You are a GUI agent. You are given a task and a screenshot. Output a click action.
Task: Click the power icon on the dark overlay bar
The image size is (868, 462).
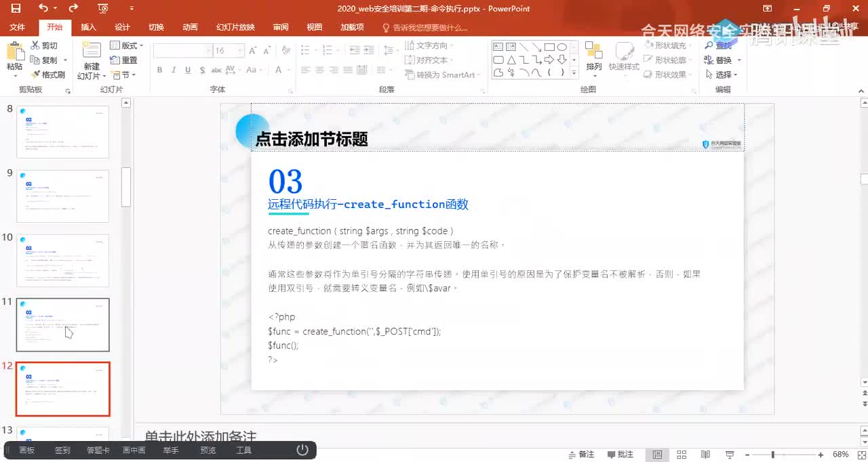[302, 450]
